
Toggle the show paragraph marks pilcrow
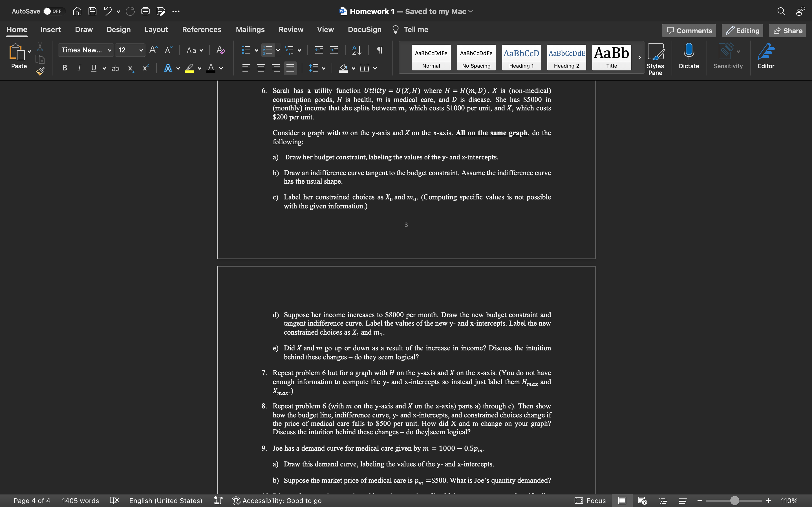(x=379, y=50)
